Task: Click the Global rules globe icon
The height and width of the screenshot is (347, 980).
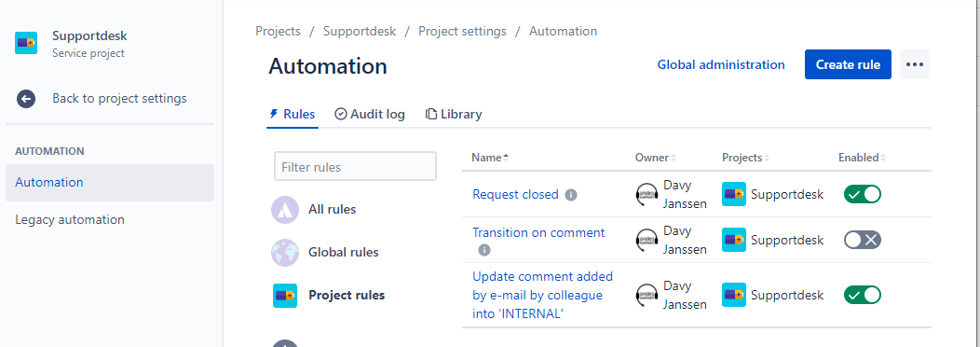Action: (x=285, y=253)
